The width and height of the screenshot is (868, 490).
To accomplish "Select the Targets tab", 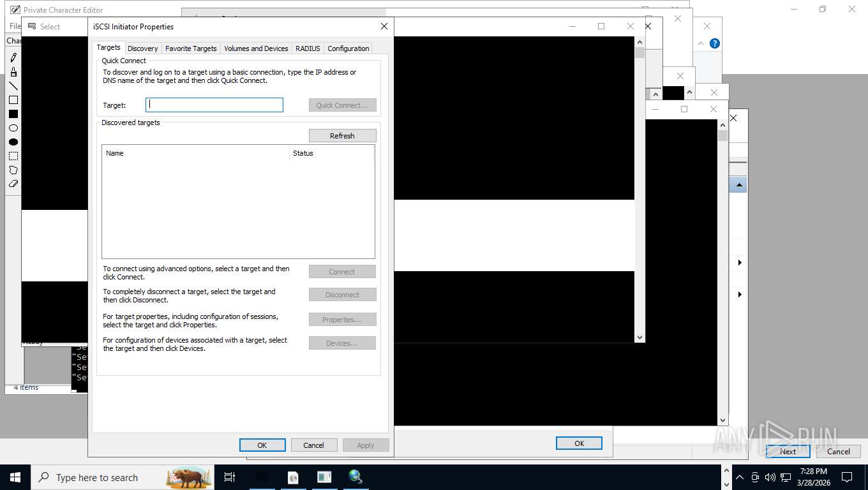I will tap(108, 47).
